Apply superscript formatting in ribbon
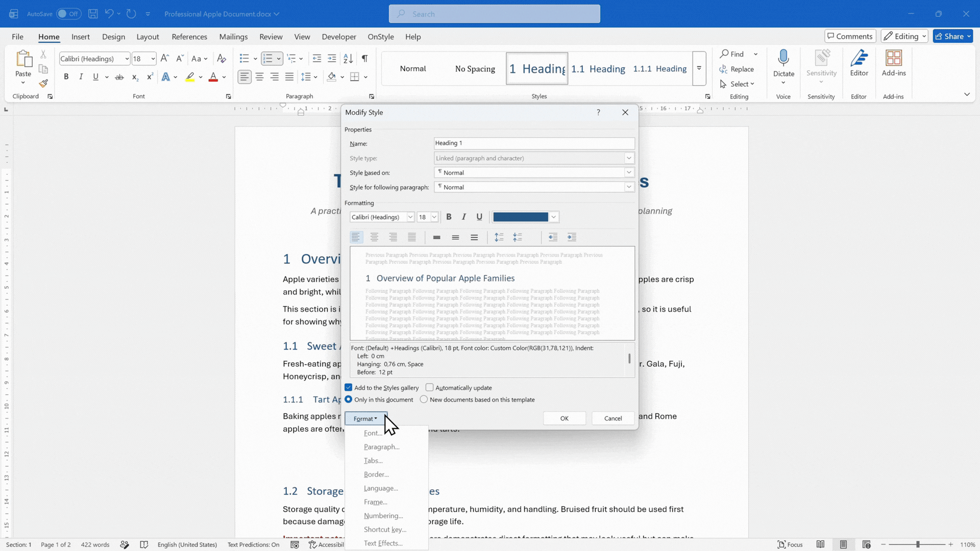Image resolution: width=980 pixels, height=551 pixels. [x=150, y=77]
